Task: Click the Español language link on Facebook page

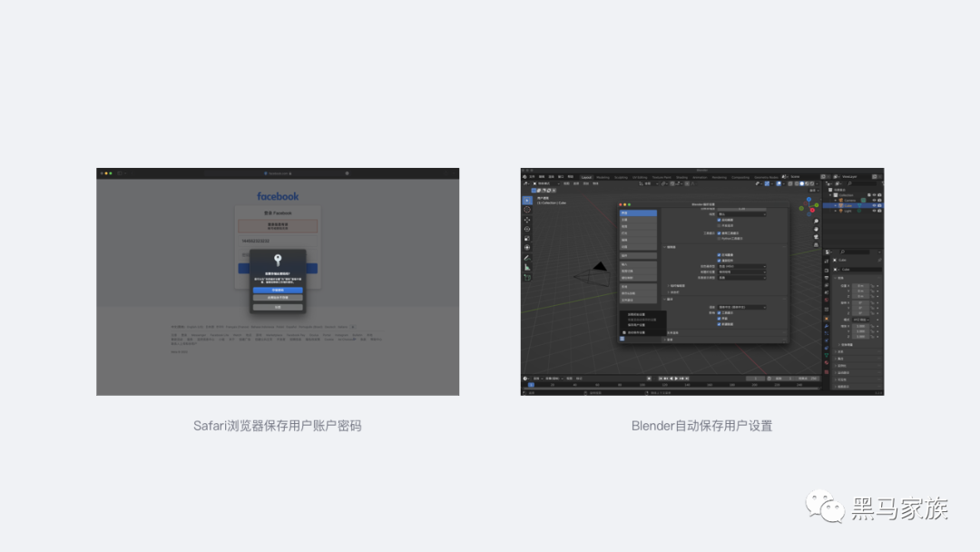Action: (x=292, y=327)
